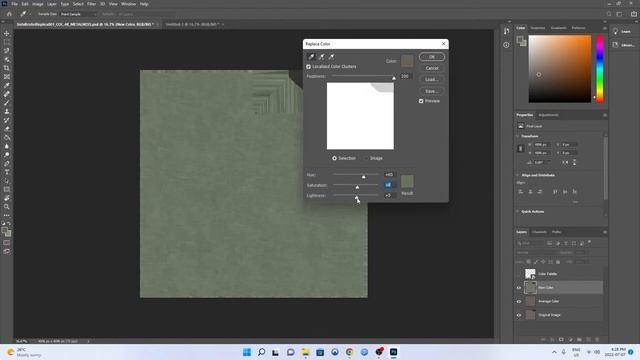640x360 pixels.
Task: Select the Horizontal Type tool
Action: tap(7, 172)
